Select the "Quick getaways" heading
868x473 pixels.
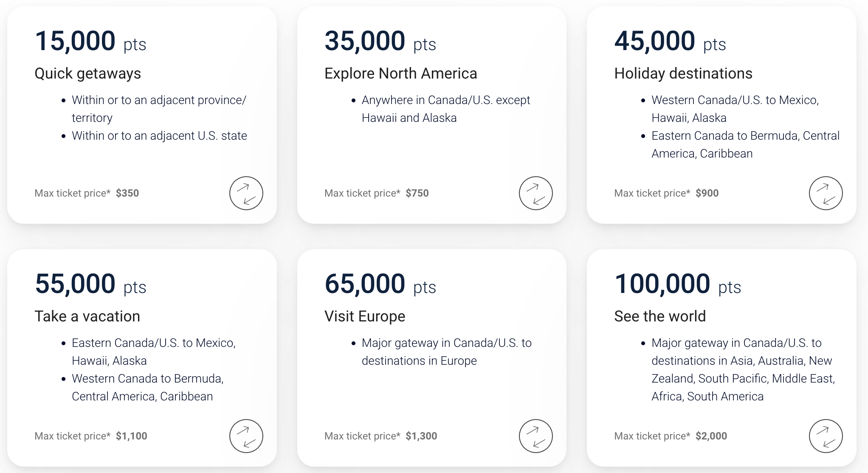pos(87,73)
